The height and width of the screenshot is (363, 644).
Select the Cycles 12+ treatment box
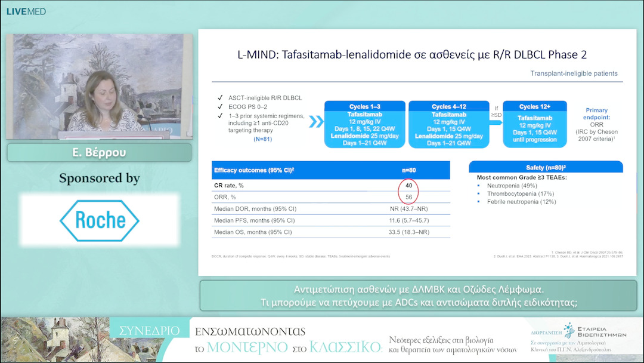coord(534,124)
